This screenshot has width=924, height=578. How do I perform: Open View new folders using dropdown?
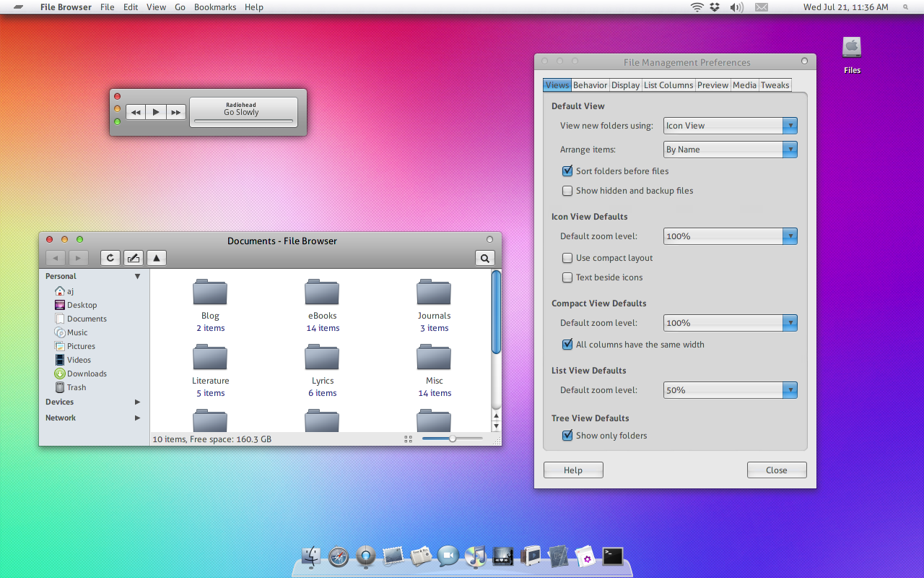coord(730,126)
